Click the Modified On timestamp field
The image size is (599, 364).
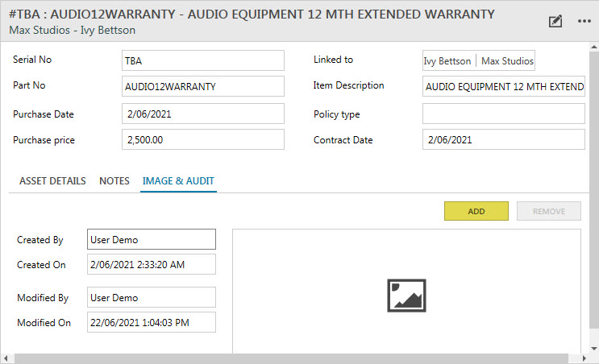tap(151, 322)
